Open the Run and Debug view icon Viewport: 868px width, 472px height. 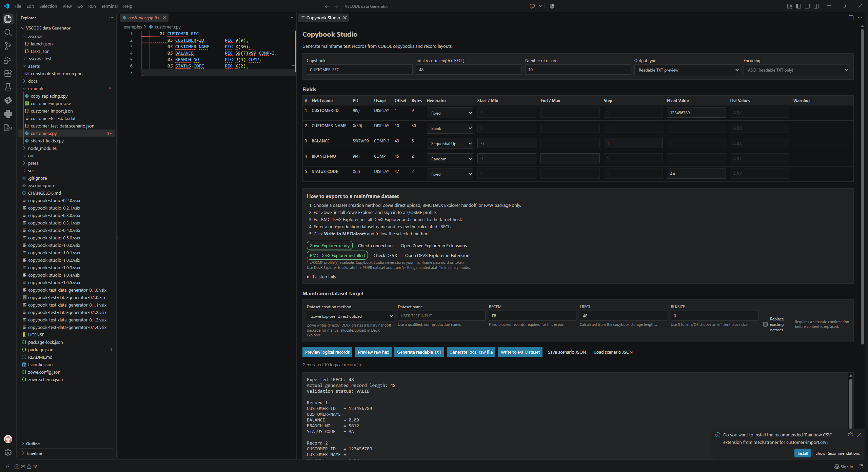(x=8, y=60)
